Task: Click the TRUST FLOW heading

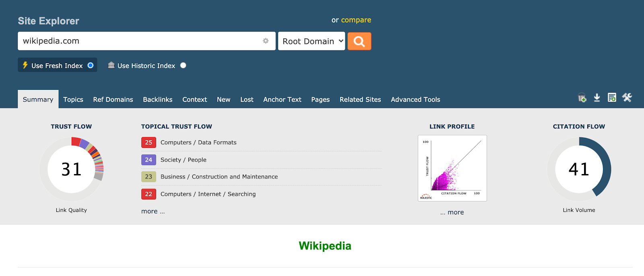Action: pyautogui.click(x=71, y=127)
